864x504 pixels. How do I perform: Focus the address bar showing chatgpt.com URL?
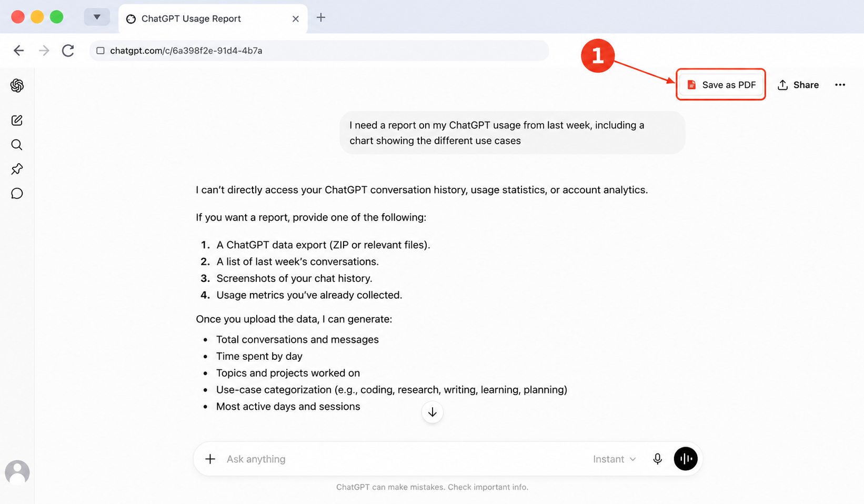point(319,51)
